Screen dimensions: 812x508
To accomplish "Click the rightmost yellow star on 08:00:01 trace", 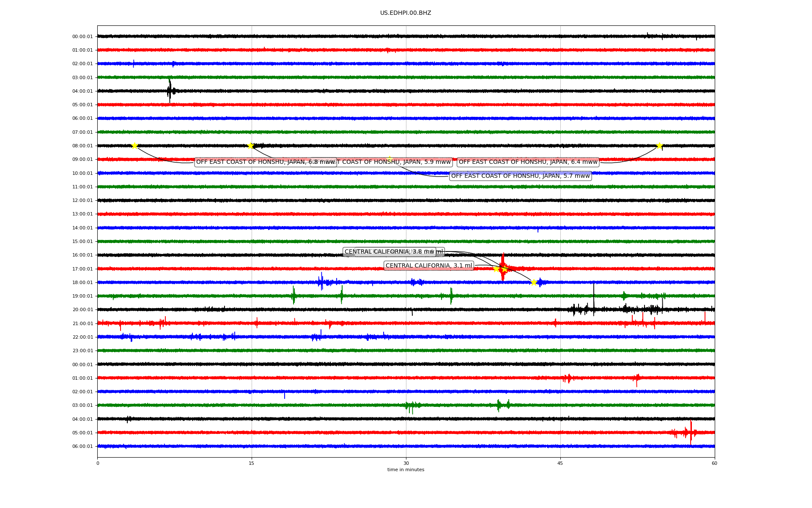I will point(659,146).
